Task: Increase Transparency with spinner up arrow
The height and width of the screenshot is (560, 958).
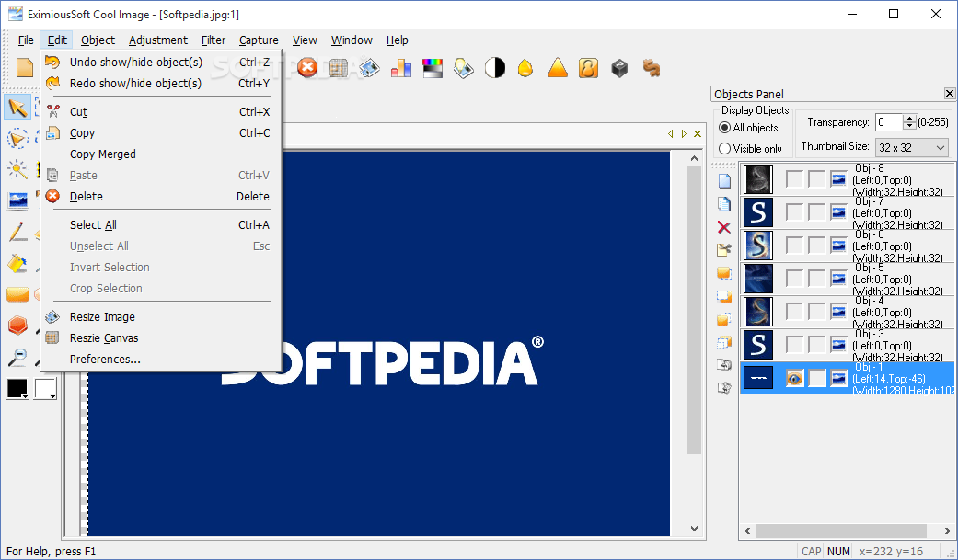Action: tap(910, 119)
